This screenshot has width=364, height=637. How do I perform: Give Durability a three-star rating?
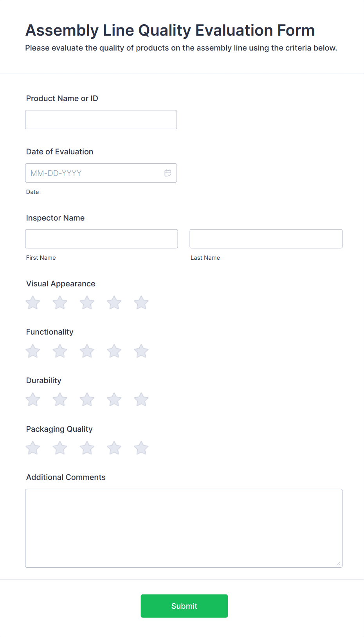pos(87,400)
